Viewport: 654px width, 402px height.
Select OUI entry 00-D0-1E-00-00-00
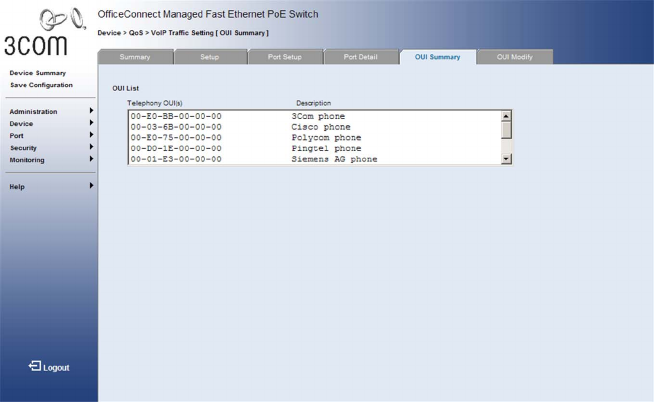coord(176,148)
